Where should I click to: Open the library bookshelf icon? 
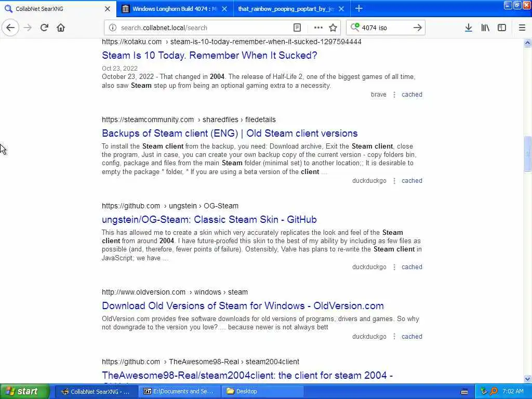[485, 28]
